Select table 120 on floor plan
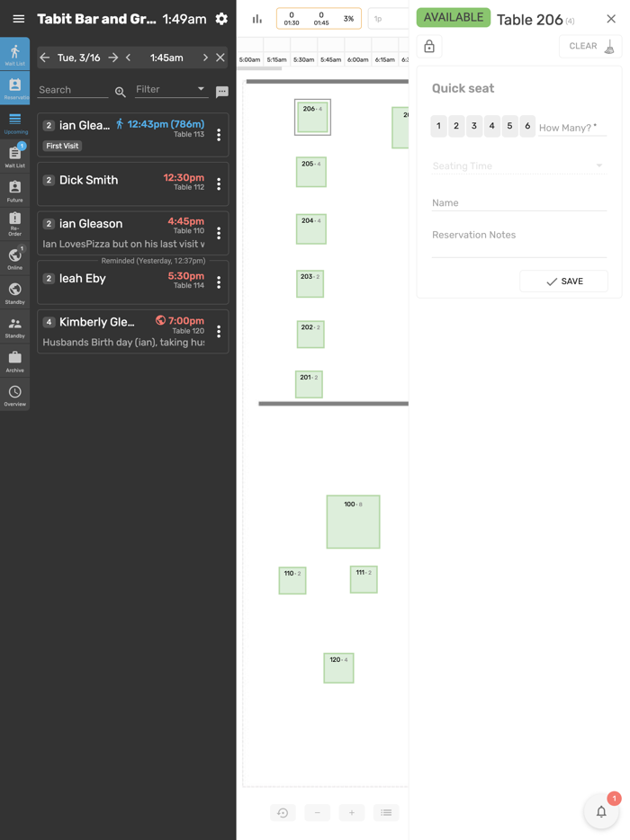630x840 pixels. click(339, 668)
